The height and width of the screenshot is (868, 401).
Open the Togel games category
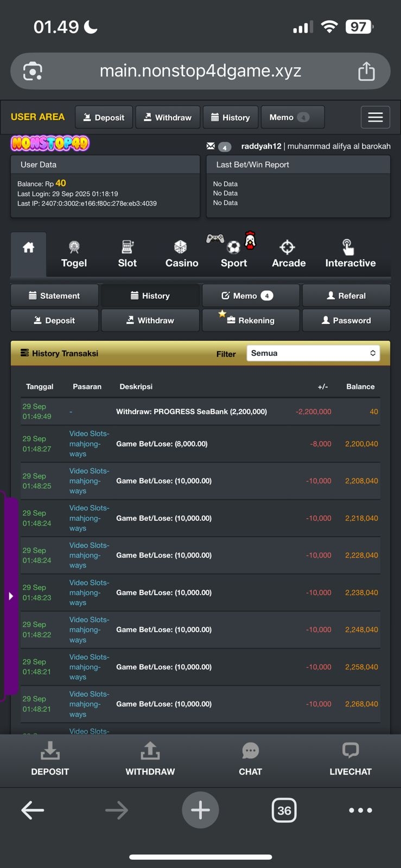pyautogui.click(x=74, y=254)
